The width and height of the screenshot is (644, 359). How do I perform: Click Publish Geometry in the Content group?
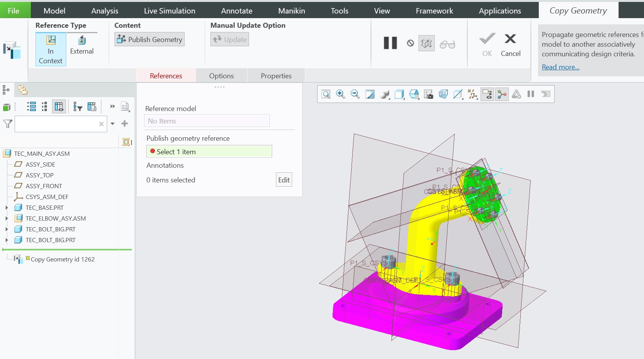click(149, 39)
